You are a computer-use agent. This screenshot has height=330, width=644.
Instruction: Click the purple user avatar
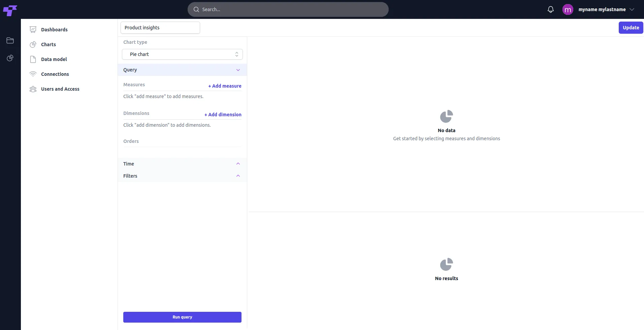568,9
